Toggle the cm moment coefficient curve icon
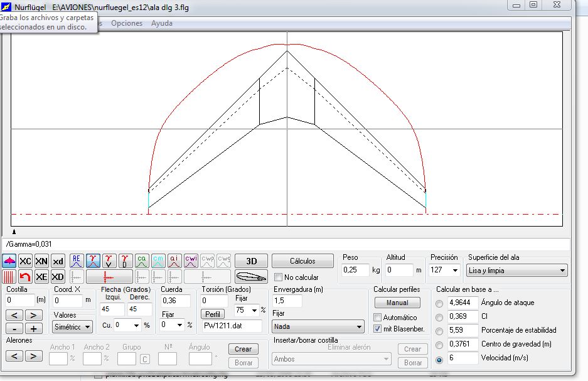The image size is (588, 381). tap(158, 261)
